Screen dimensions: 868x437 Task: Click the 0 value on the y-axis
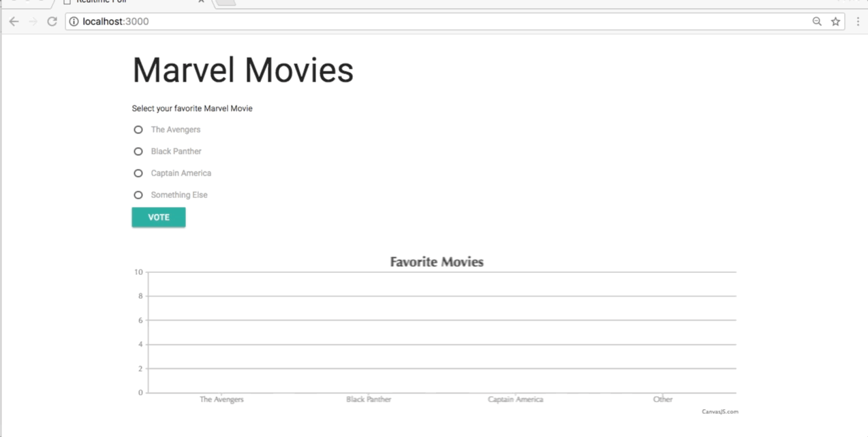140,393
